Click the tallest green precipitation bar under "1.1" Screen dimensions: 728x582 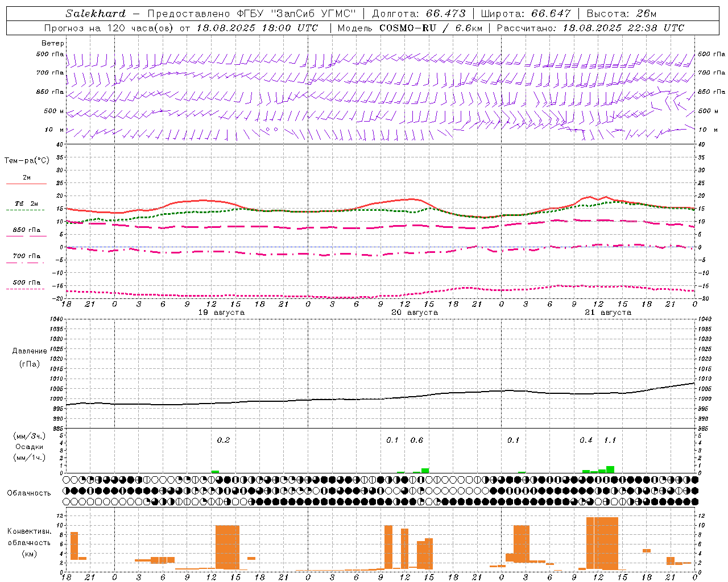[610, 469]
